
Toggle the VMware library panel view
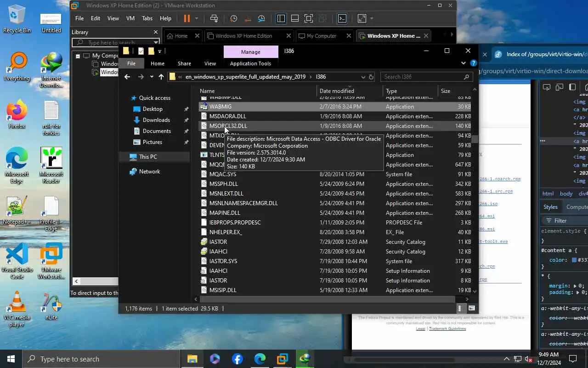click(x=281, y=18)
